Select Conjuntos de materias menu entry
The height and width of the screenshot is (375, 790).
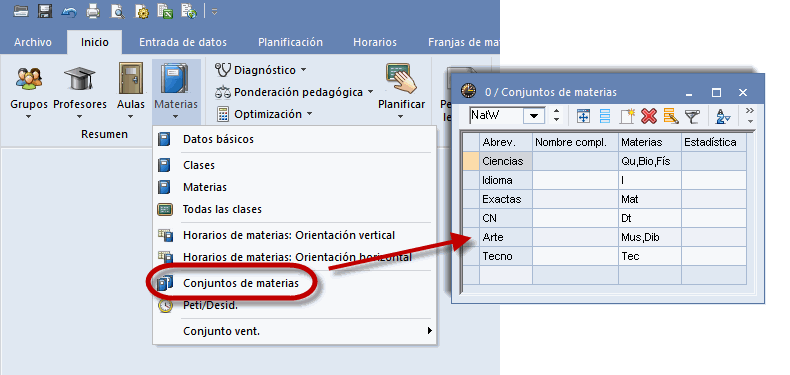point(241,283)
